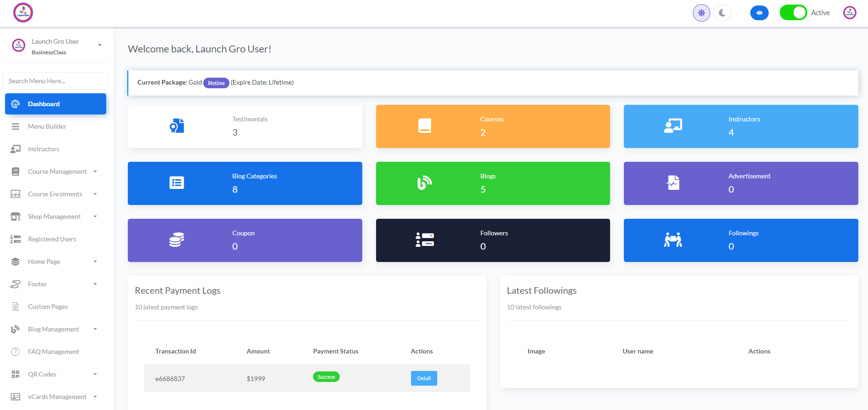Click the QR Codes icon
Viewport: 868px width, 410px height.
pyautogui.click(x=16, y=374)
